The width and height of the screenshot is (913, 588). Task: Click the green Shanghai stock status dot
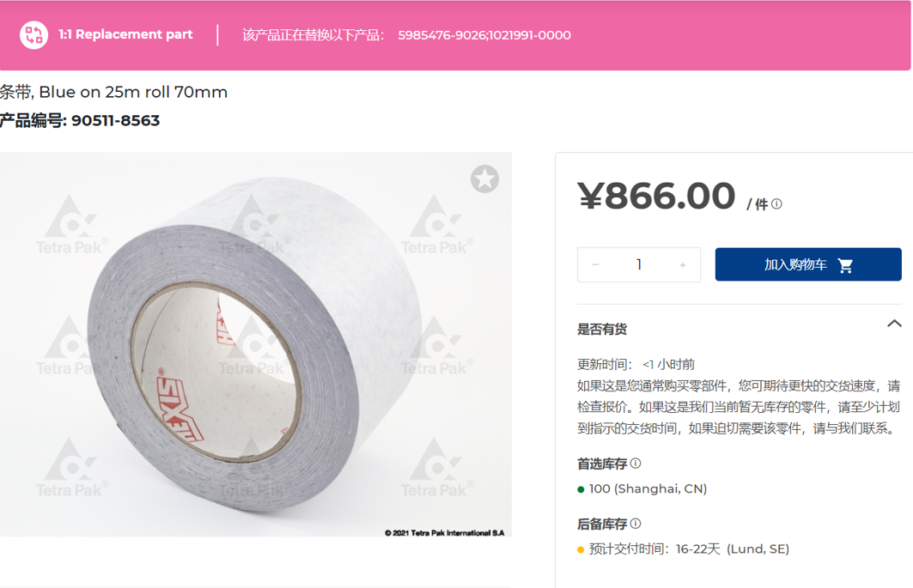[x=581, y=489]
